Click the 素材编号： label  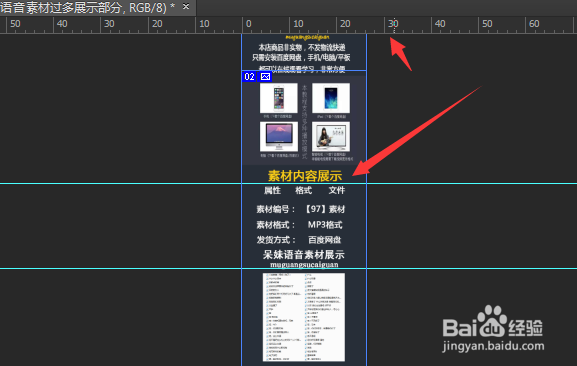276,209
